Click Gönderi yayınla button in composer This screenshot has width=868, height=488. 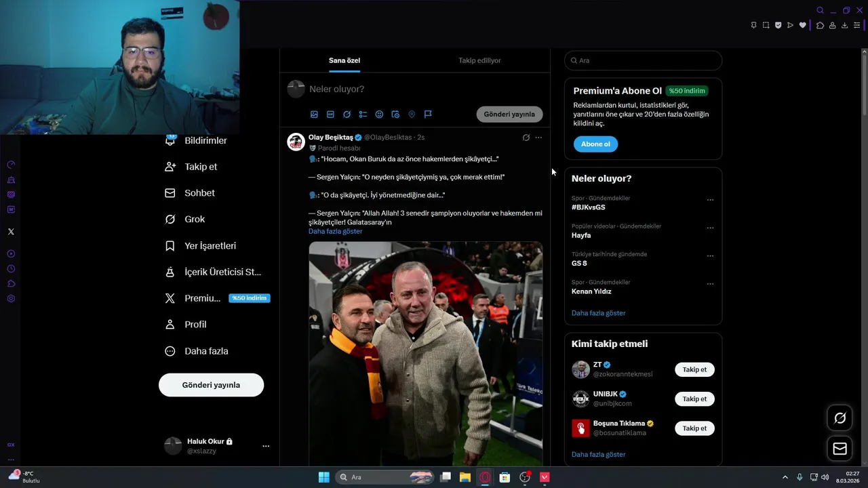click(x=509, y=115)
